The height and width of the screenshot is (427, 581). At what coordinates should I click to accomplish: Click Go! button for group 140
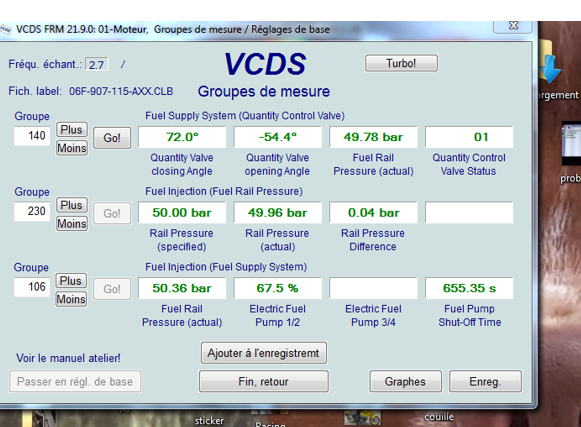click(112, 138)
